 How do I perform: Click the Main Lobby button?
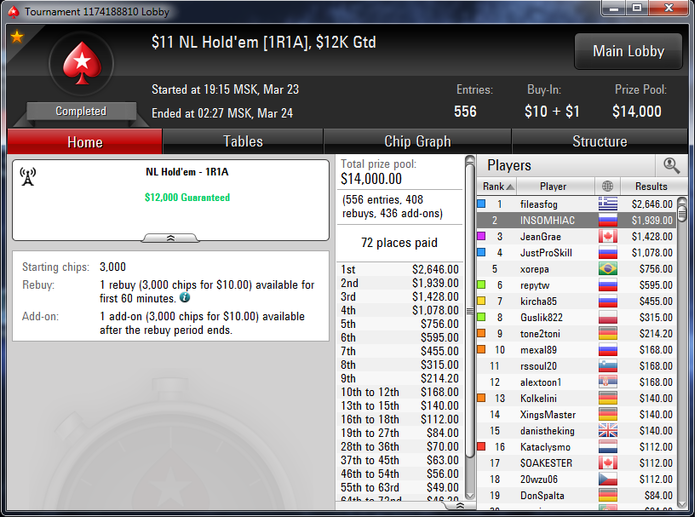point(628,51)
